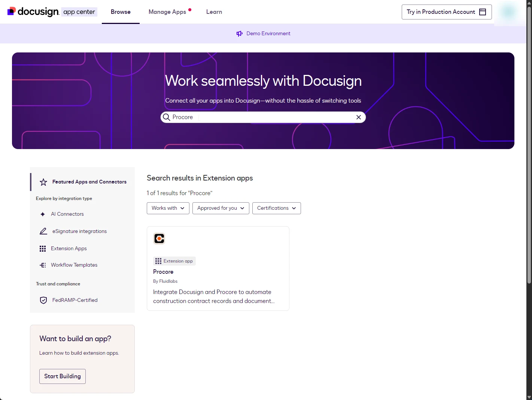Click By Fluidlabs text

(x=165, y=281)
